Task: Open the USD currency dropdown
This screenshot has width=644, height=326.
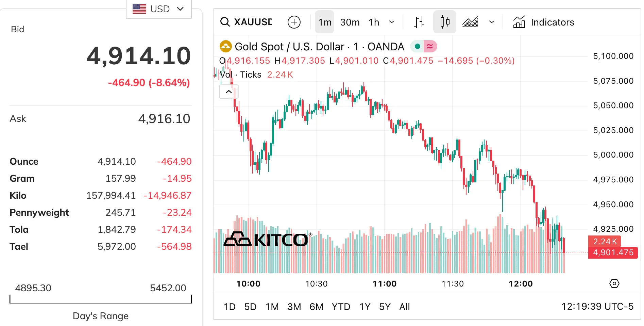Action: point(159,9)
